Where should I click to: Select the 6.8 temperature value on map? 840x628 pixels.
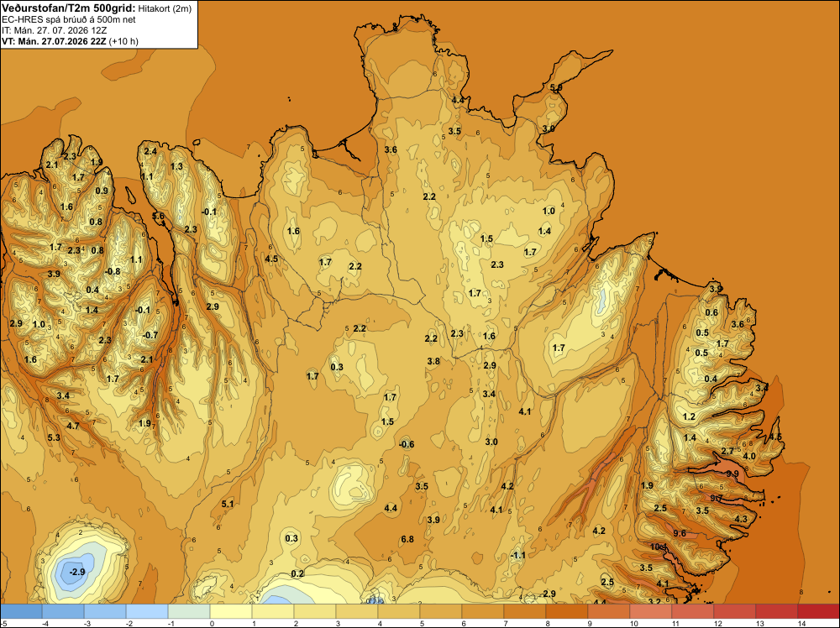pos(407,539)
